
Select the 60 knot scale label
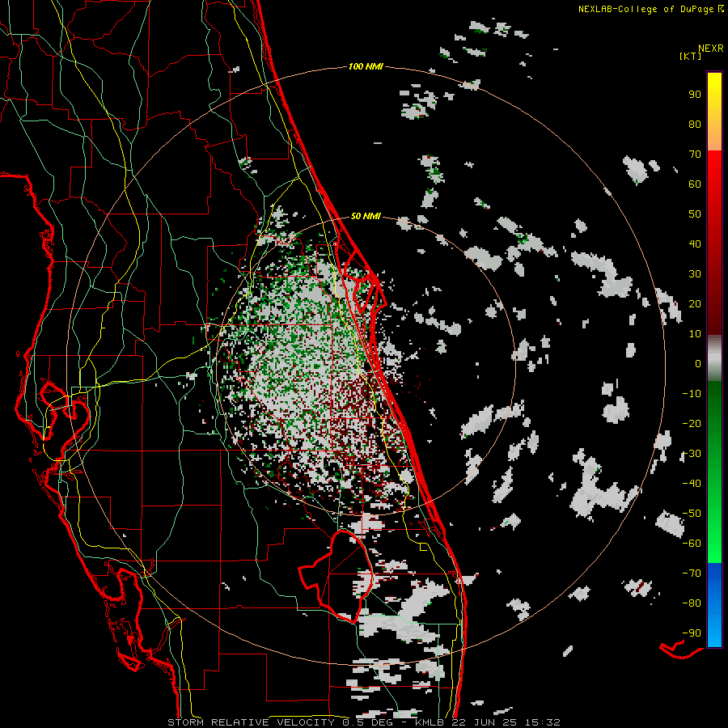695,184
